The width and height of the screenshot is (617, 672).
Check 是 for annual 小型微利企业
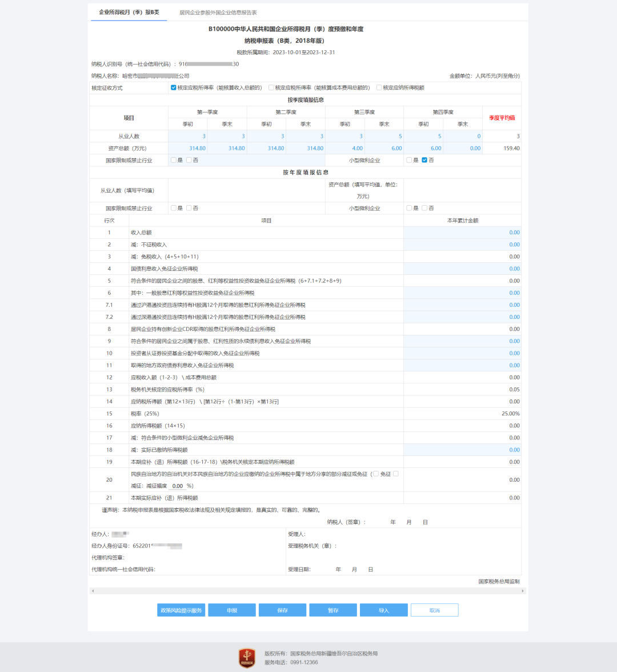tap(409, 208)
